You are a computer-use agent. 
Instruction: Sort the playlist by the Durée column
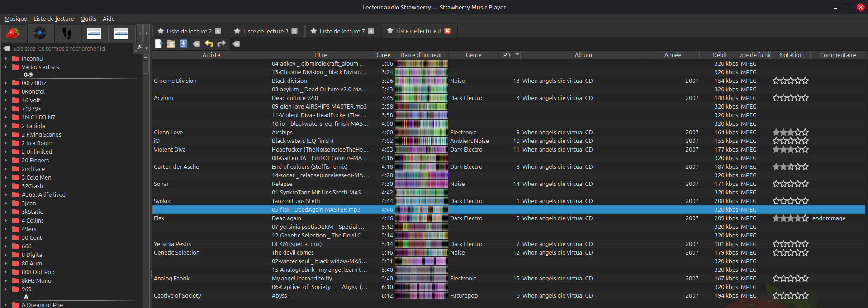coord(382,55)
